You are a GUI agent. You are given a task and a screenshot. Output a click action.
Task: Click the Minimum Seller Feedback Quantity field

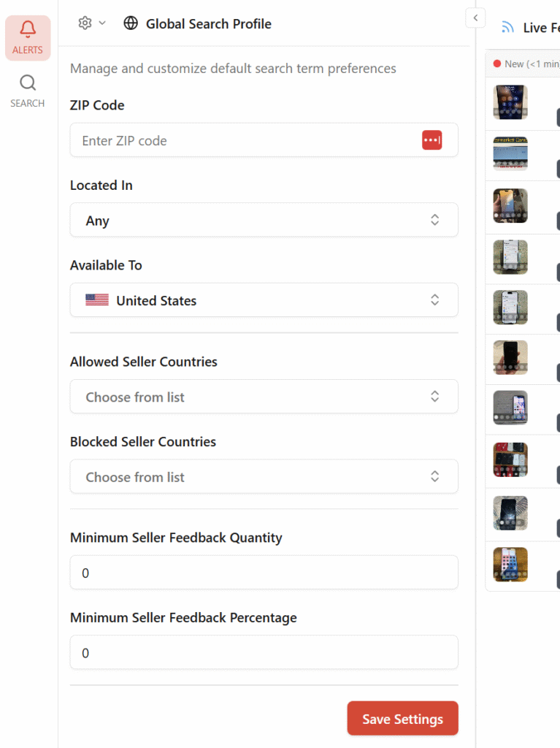point(264,573)
